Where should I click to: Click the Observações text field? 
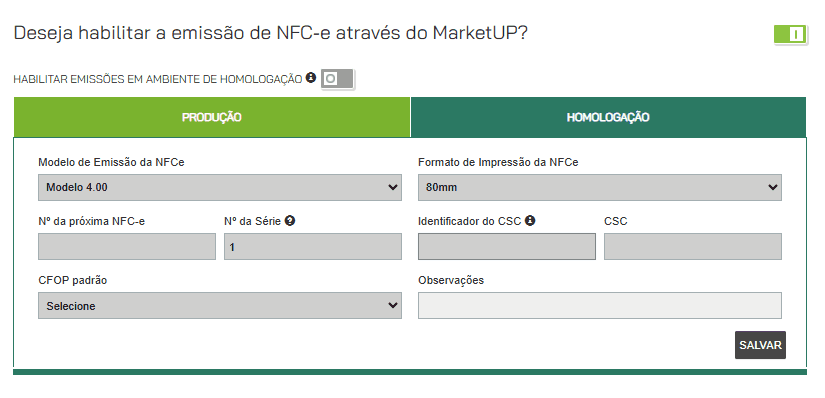[x=600, y=306]
